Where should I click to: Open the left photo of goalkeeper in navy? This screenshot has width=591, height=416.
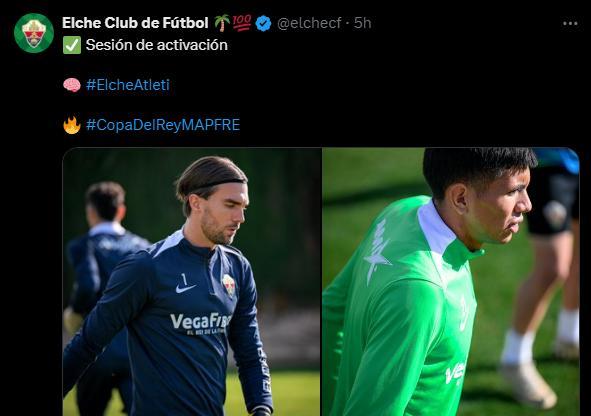tap(191, 282)
